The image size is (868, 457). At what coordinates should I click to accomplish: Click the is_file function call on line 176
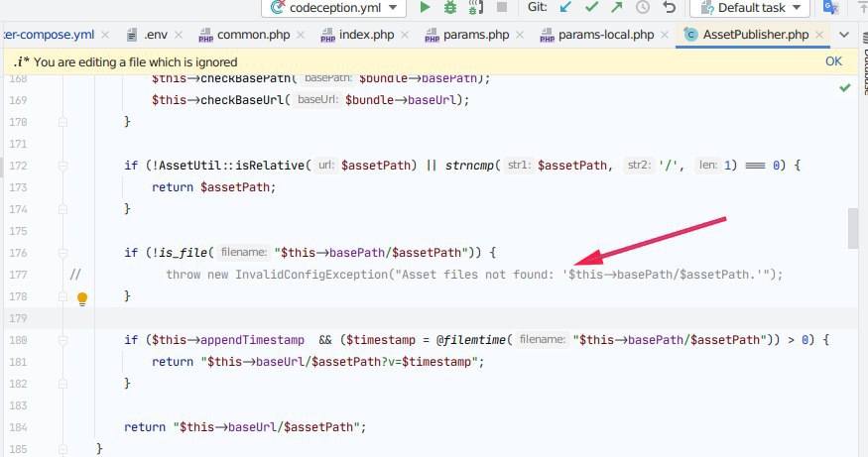tap(183, 253)
